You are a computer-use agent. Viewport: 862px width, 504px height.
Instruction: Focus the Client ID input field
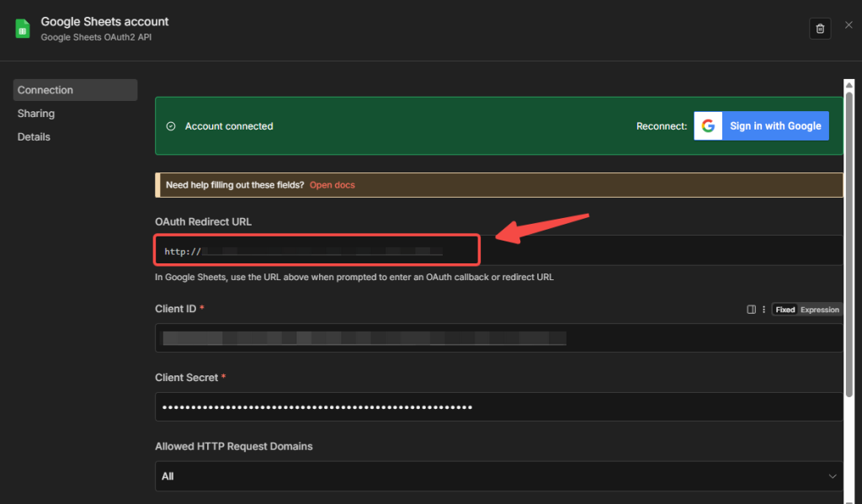point(498,338)
